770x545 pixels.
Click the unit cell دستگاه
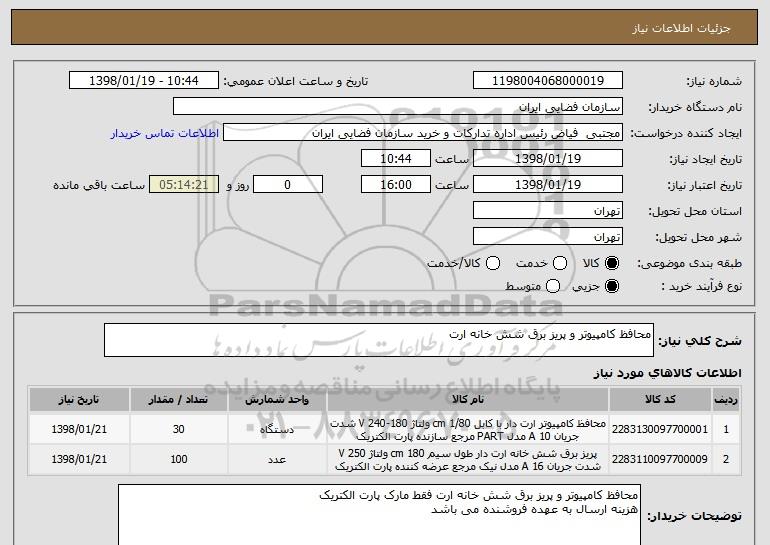pyautogui.click(x=277, y=429)
